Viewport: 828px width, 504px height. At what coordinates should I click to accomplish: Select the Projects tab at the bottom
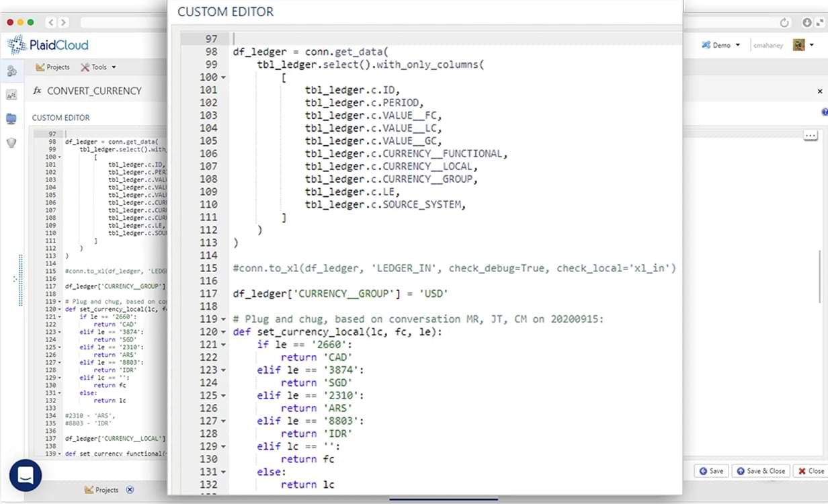tap(101, 490)
